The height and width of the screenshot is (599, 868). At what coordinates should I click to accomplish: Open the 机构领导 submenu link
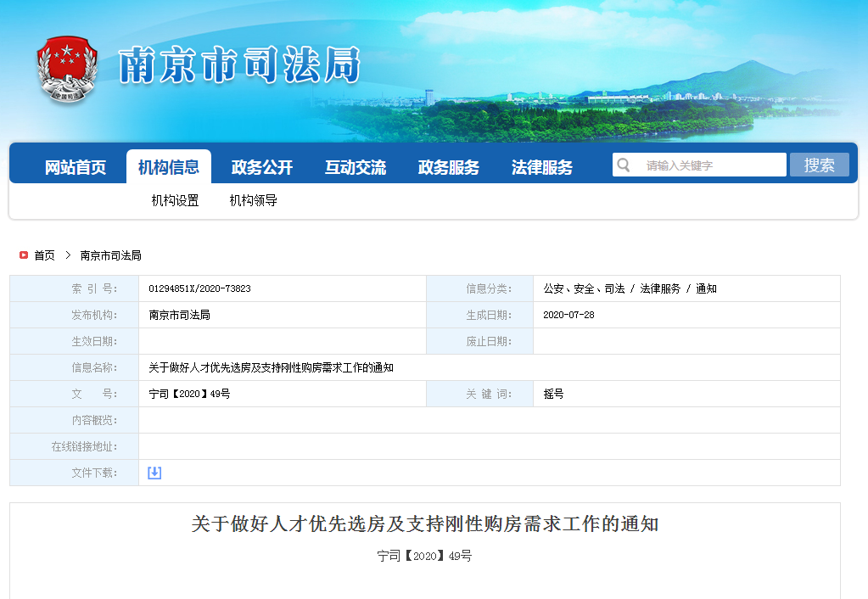tap(254, 201)
